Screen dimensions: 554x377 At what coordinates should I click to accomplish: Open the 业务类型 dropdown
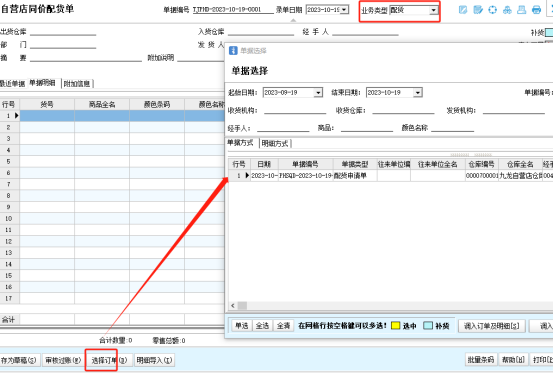coord(433,10)
